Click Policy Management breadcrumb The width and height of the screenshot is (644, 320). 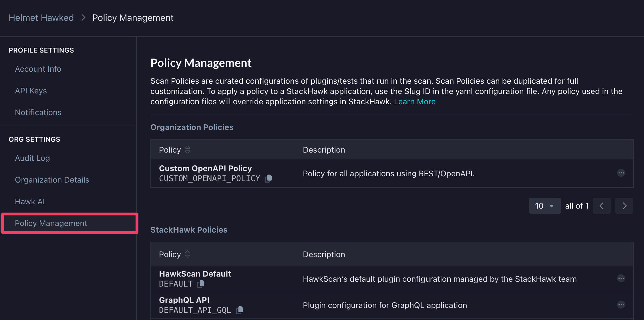133,18
